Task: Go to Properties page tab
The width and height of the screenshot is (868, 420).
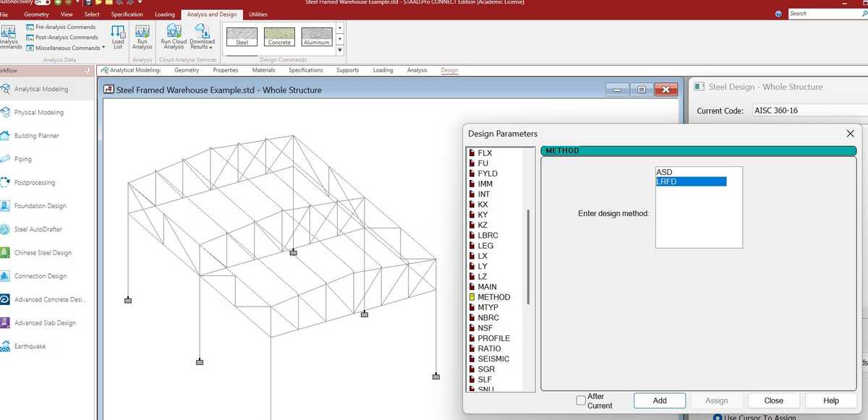Action: [x=226, y=70]
